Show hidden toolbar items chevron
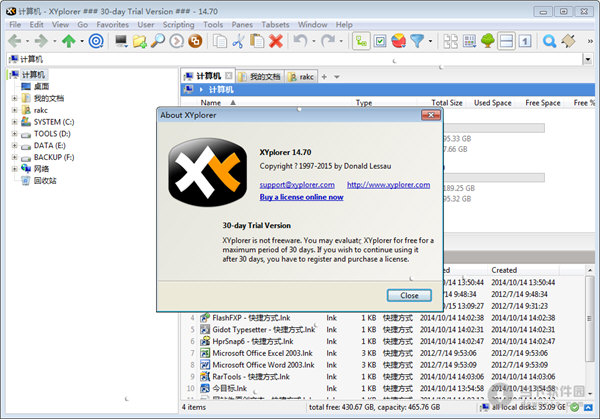Viewport: 600px width, 419px height. click(590, 41)
